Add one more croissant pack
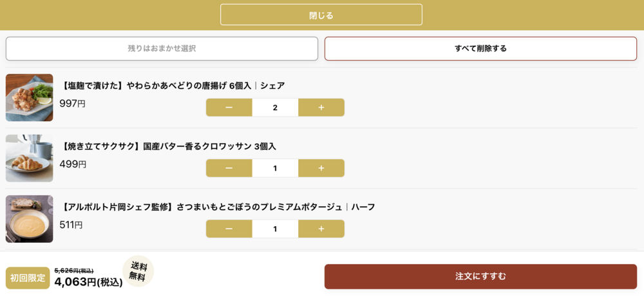This screenshot has height=297, width=644. click(321, 168)
